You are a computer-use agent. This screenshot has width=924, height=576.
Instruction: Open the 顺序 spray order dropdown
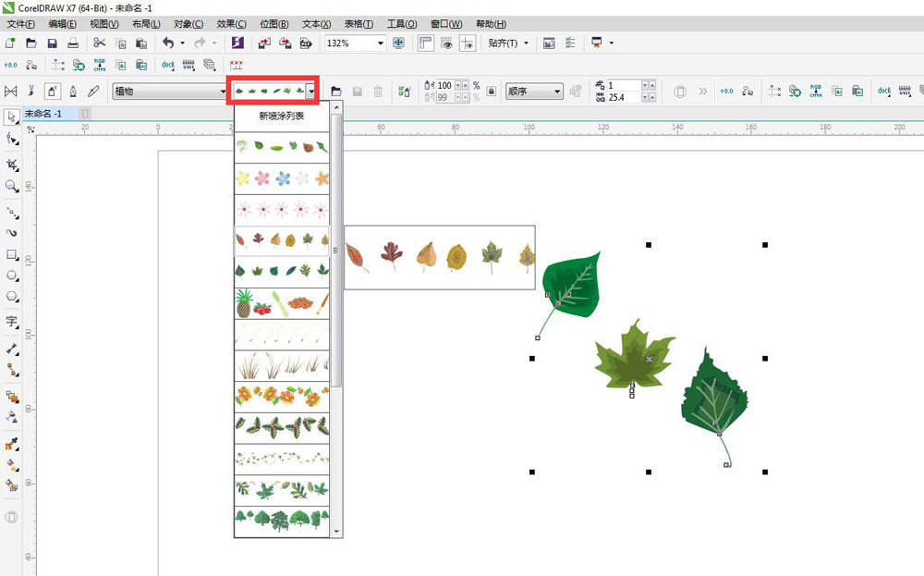coord(557,92)
